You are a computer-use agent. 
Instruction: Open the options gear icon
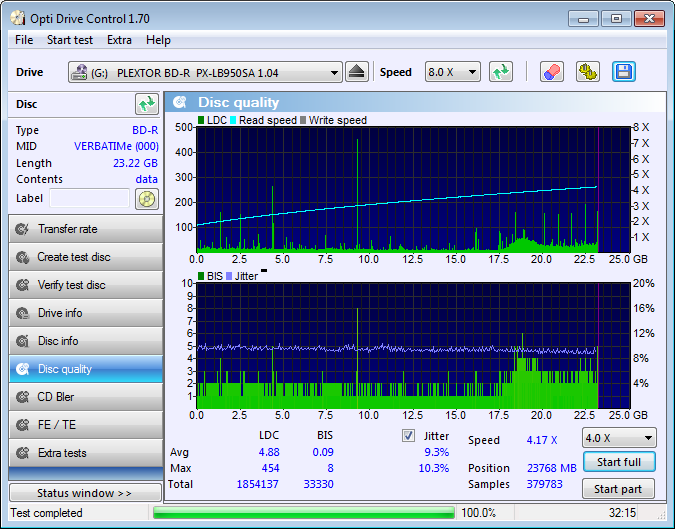coord(588,72)
